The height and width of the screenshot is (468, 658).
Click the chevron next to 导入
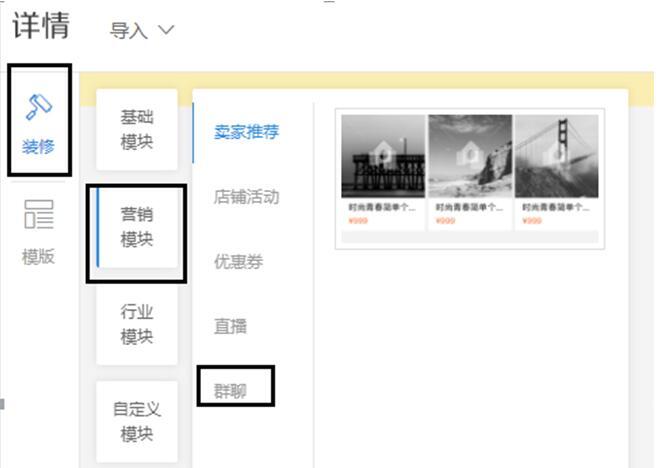pyautogui.click(x=166, y=30)
